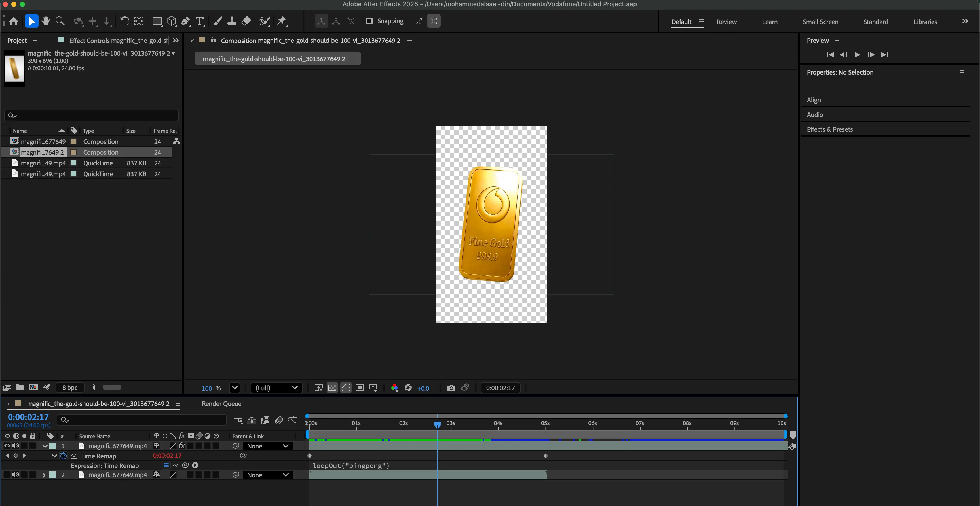The image size is (980, 506).
Task: Click the Home icon in toolbar
Action: coord(14,21)
